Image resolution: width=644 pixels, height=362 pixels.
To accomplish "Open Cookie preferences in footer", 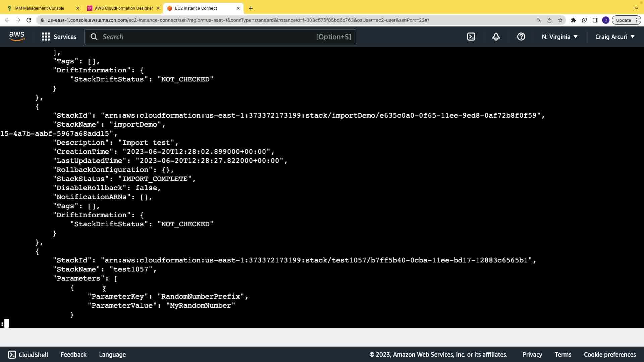I will coord(609,355).
